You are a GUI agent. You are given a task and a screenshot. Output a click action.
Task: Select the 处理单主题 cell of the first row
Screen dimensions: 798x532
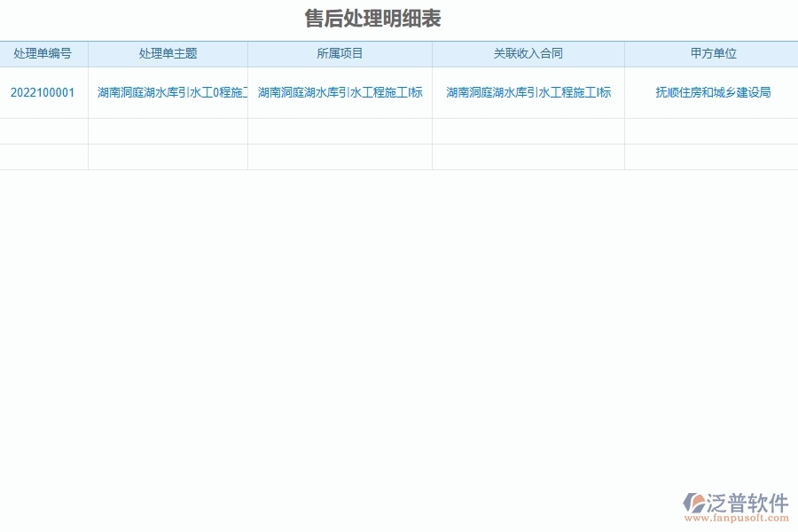[x=168, y=91]
